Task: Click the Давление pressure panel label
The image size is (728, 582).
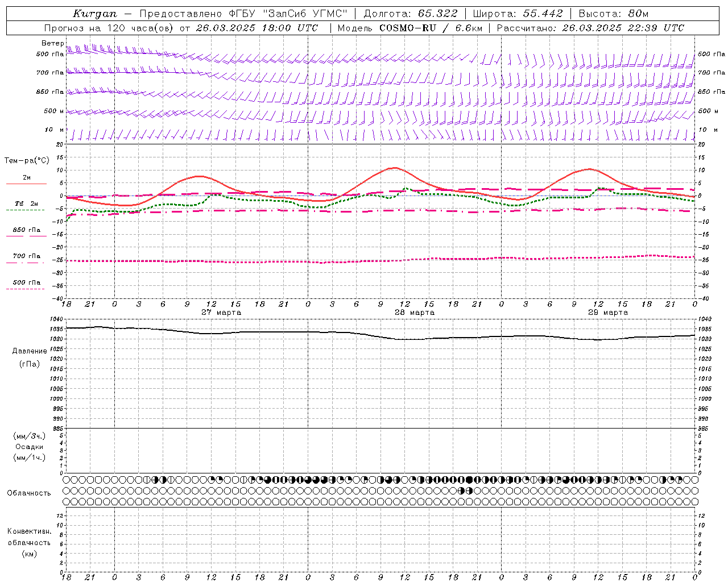Action: click(30, 351)
